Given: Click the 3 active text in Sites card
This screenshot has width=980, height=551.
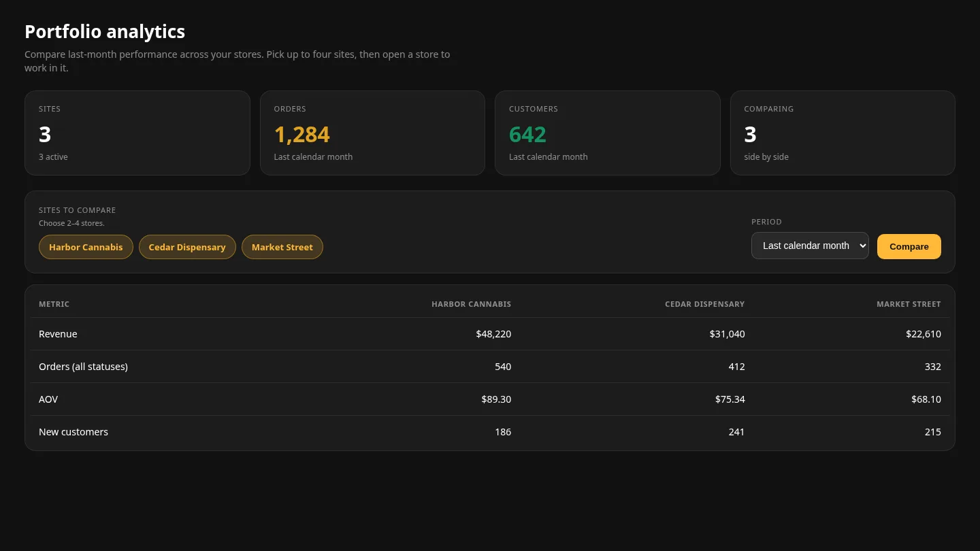Looking at the screenshot, I should pos(53,157).
